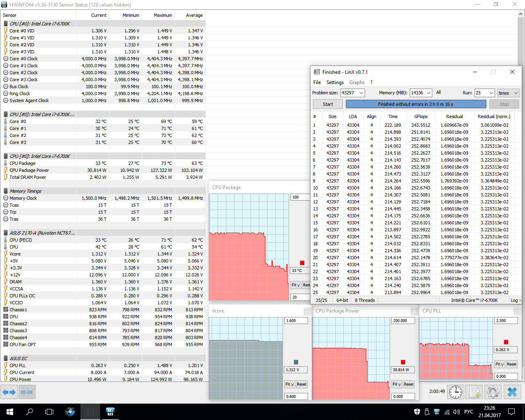The width and height of the screenshot is (525, 420).
Task: Click the clock icon button beside the 2:00:49 timer
Action: point(456,392)
